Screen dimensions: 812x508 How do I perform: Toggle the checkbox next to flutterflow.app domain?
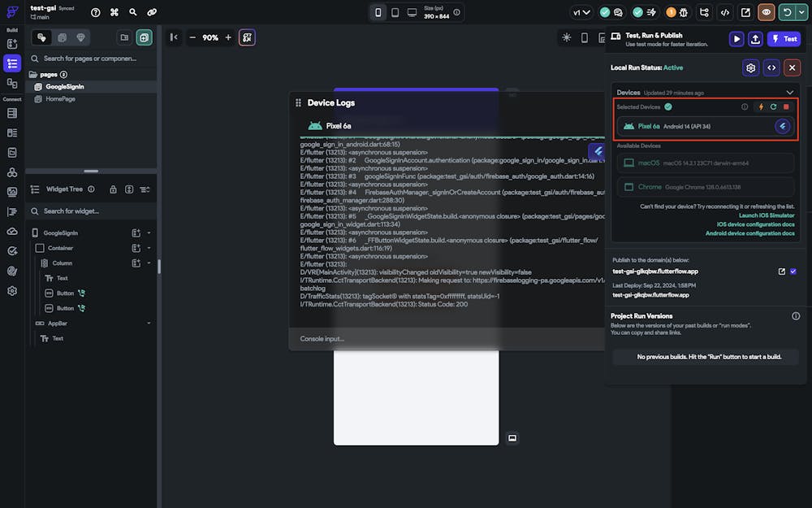[x=793, y=271]
